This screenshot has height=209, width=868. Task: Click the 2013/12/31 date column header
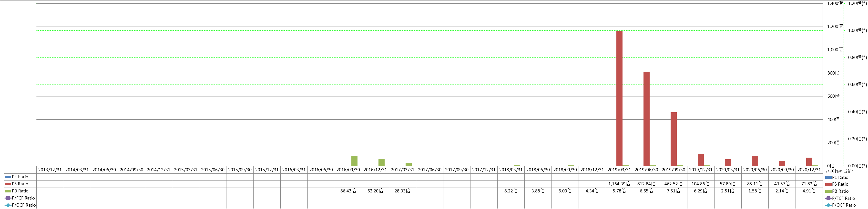tap(50, 170)
